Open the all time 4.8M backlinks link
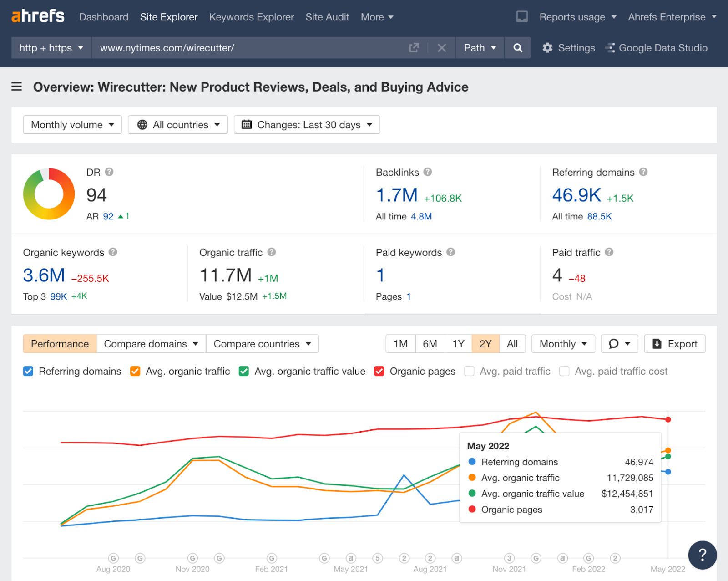Screen dimensions: 728x581 point(421,216)
